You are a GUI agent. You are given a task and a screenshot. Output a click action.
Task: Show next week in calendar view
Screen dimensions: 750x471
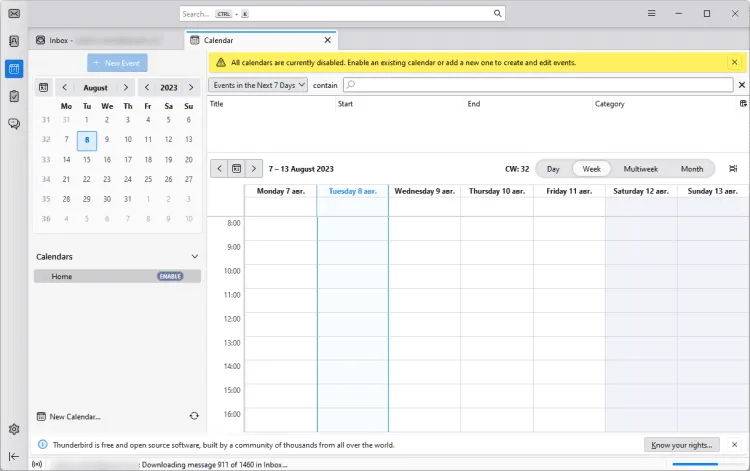point(254,168)
